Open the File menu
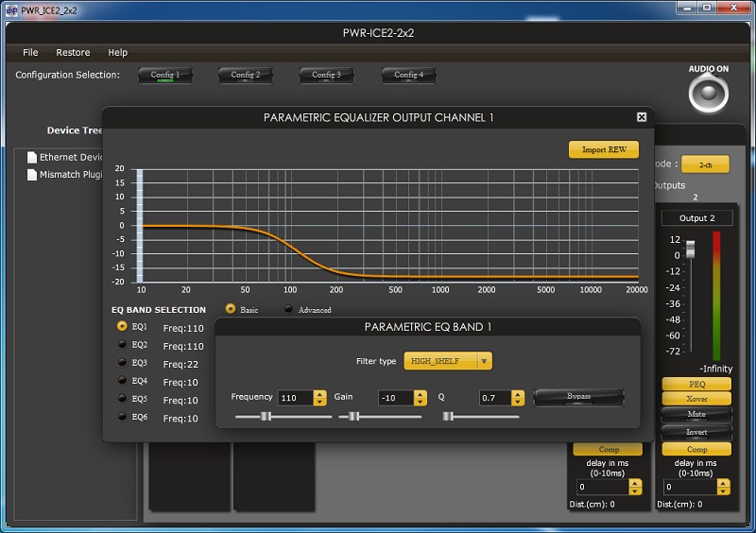 [x=30, y=52]
